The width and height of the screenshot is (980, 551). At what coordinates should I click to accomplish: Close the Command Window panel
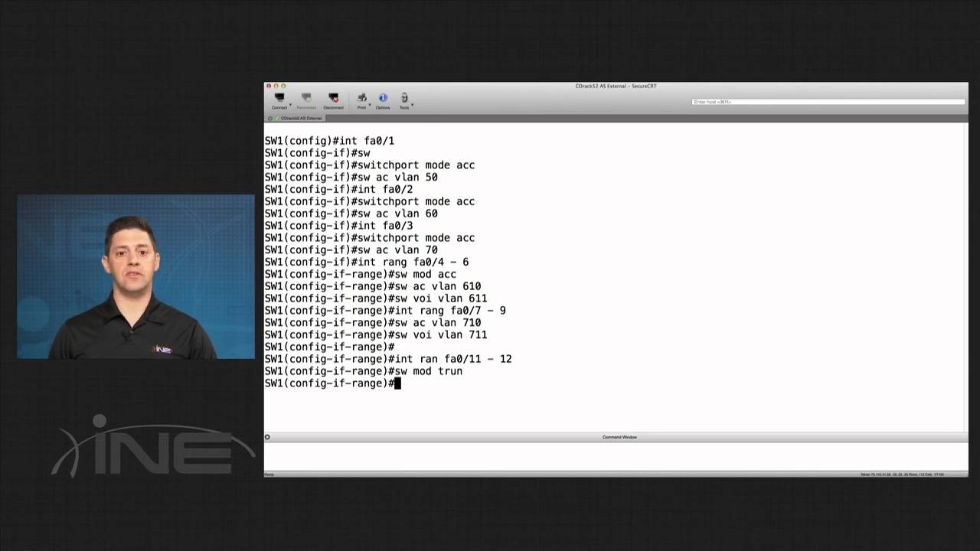pyautogui.click(x=267, y=437)
